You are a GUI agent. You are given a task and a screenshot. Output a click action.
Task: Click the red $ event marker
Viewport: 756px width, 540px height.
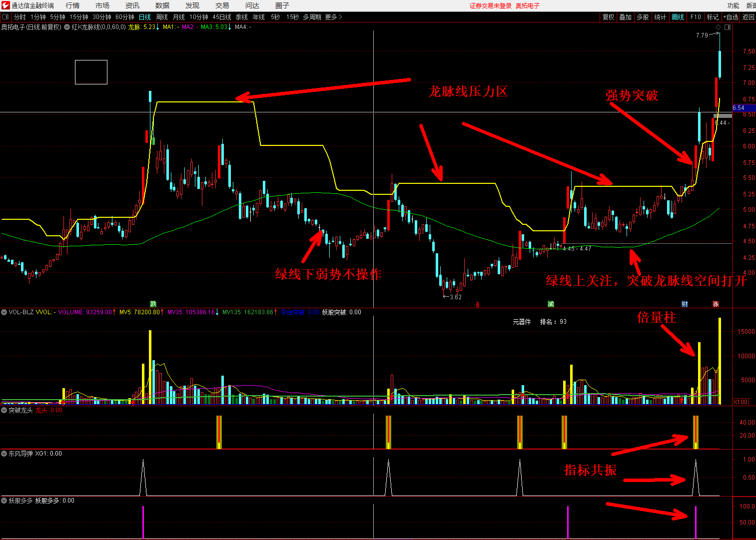click(x=478, y=304)
